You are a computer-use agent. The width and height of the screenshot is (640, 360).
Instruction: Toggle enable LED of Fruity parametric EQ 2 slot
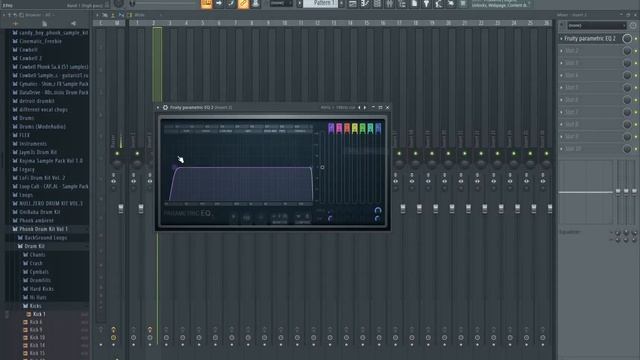click(636, 39)
